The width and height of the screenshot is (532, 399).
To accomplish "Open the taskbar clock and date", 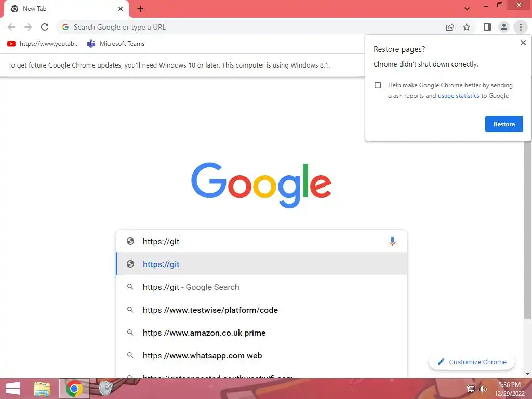I will (510, 389).
